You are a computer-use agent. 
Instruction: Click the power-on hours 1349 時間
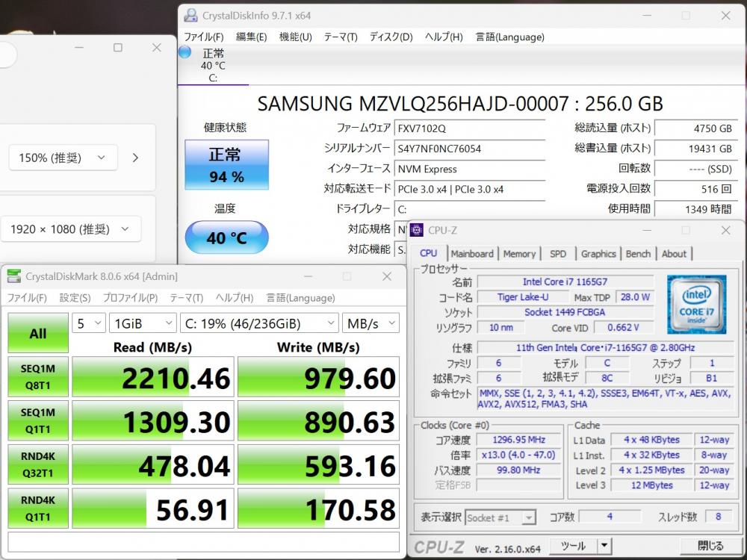pyautogui.click(x=696, y=209)
